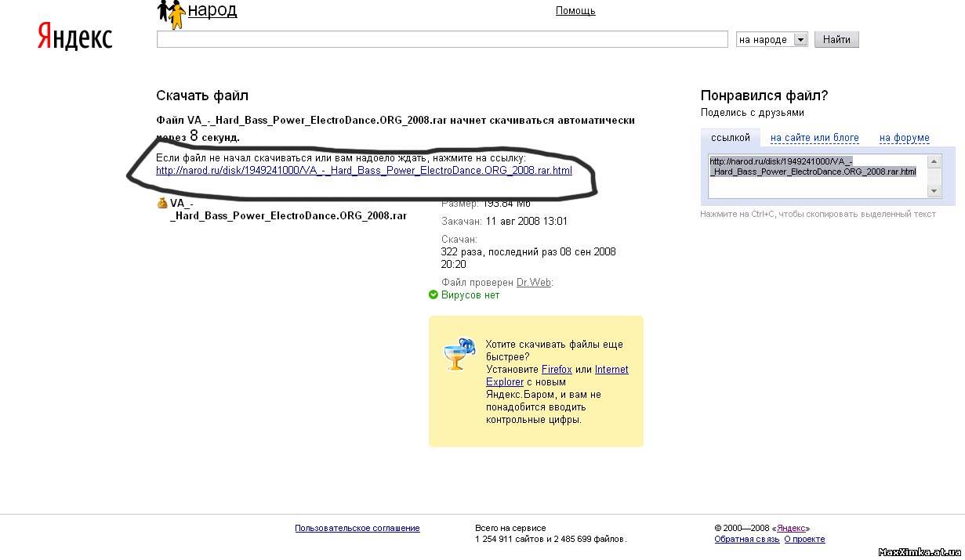Select the 'ссылкой' share tab

730,138
